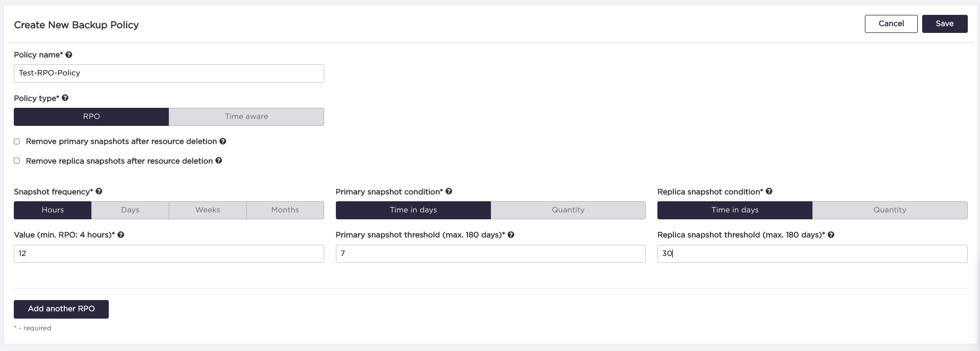Click help icon for replica snapshots removal
This screenshot has height=351, width=980.
(219, 160)
